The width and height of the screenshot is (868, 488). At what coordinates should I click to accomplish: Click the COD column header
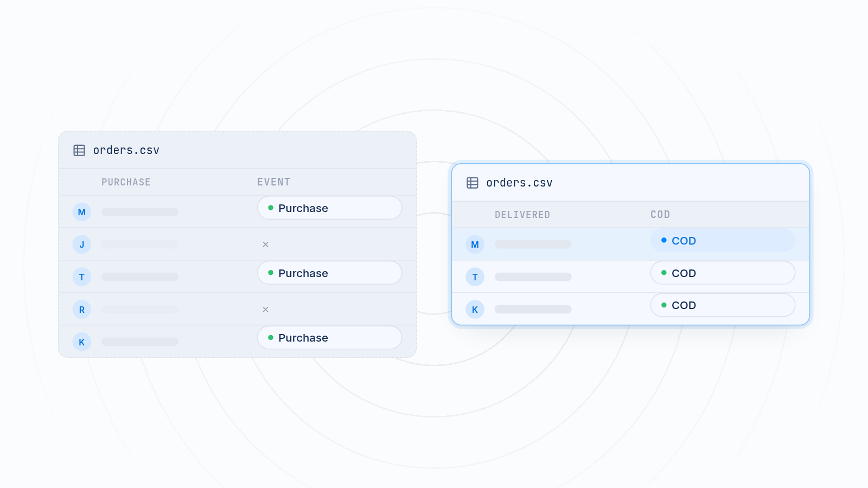point(660,215)
